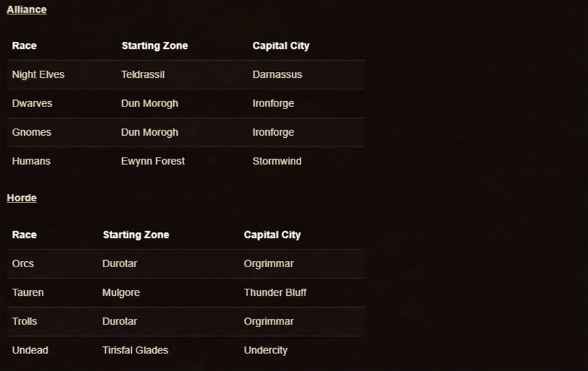Click the Darnassus capital city entry
Viewport: 588px width, 371px height.
277,74
